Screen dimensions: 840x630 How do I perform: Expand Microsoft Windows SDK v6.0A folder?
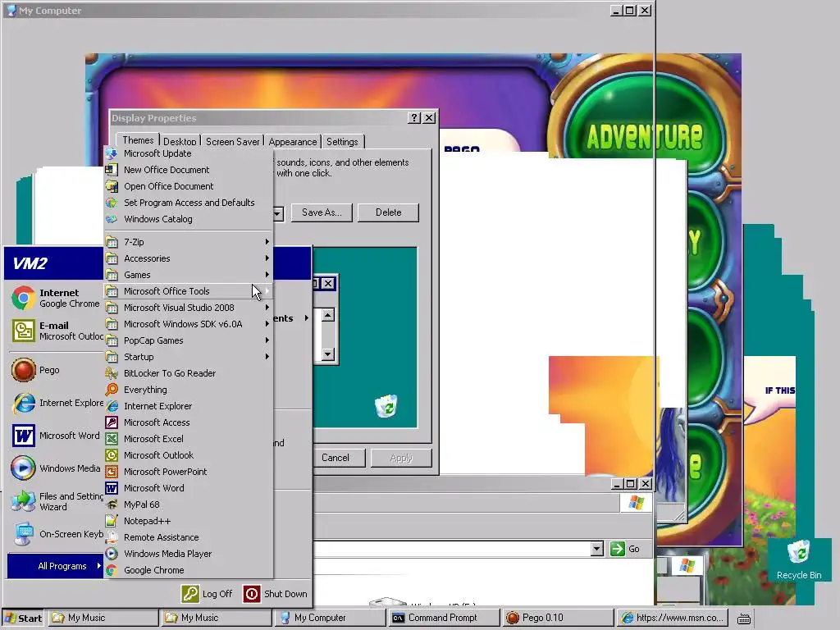tap(189, 324)
